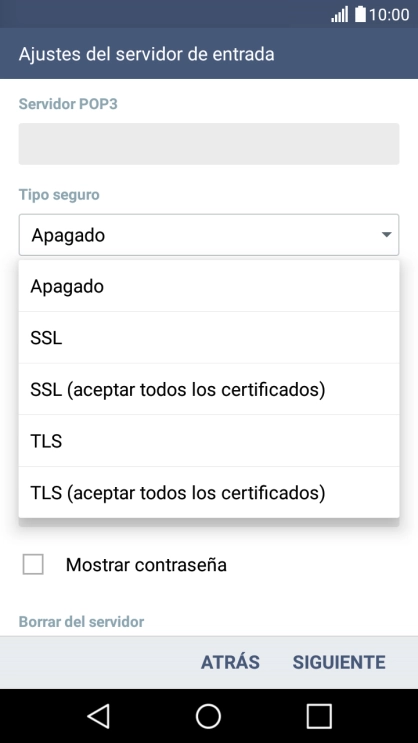Tap the Ajustes del servidor de entrada title
This screenshot has height=743, width=418.
click(x=146, y=54)
